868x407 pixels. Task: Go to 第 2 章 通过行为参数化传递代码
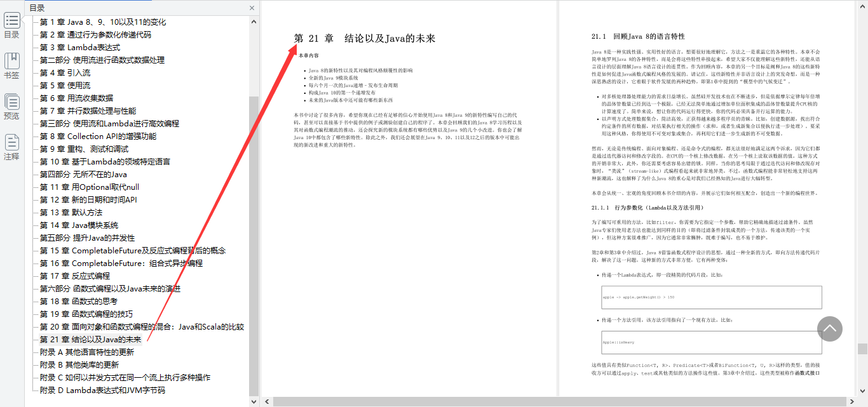(95, 35)
